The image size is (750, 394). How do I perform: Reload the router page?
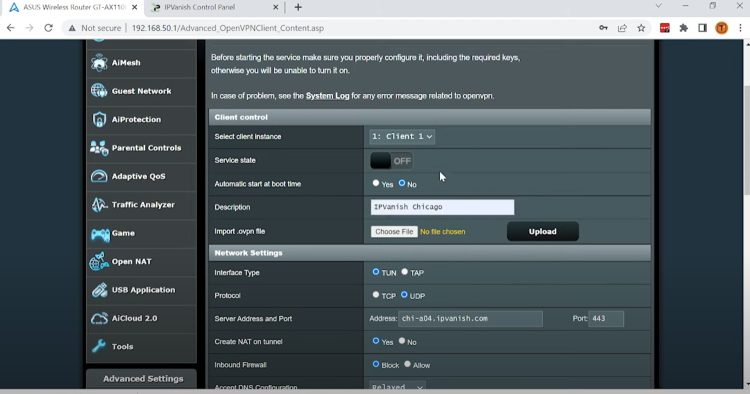48,28
